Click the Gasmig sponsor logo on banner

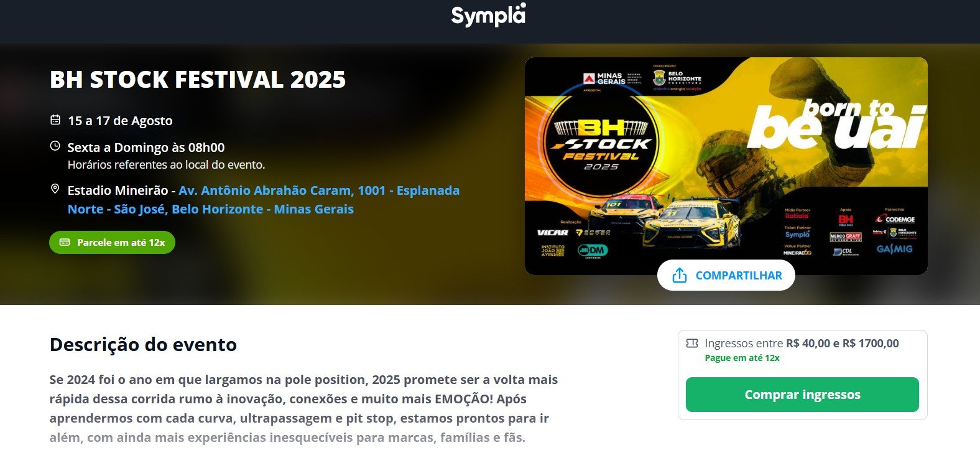pyautogui.click(x=895, y=249)
